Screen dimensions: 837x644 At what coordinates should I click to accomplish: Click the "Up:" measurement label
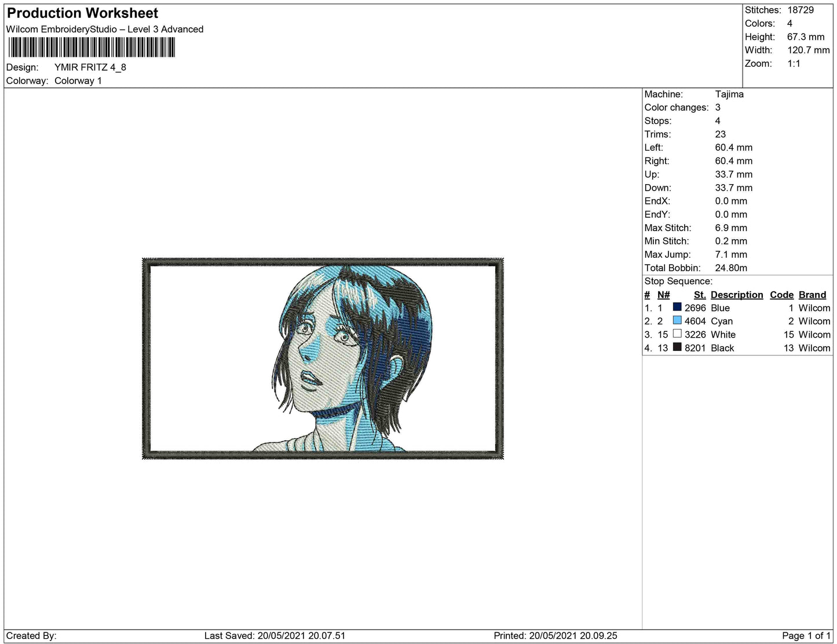(652, 174)
